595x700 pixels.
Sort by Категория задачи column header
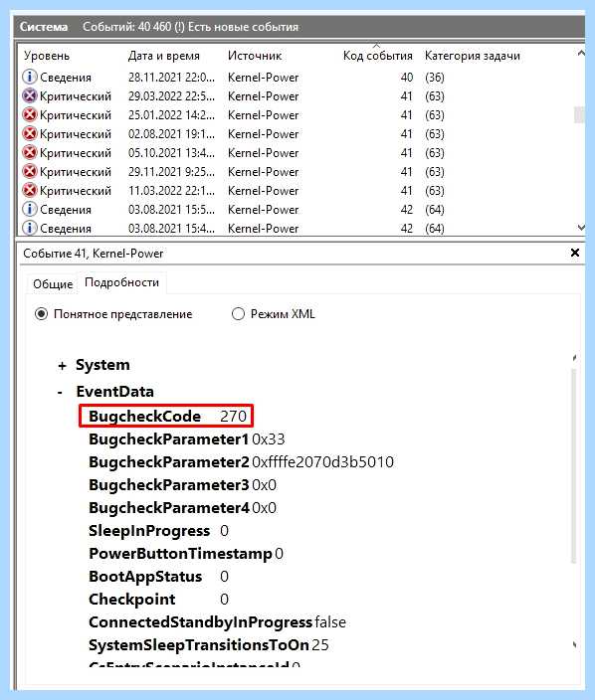click(x=473, y=56)
